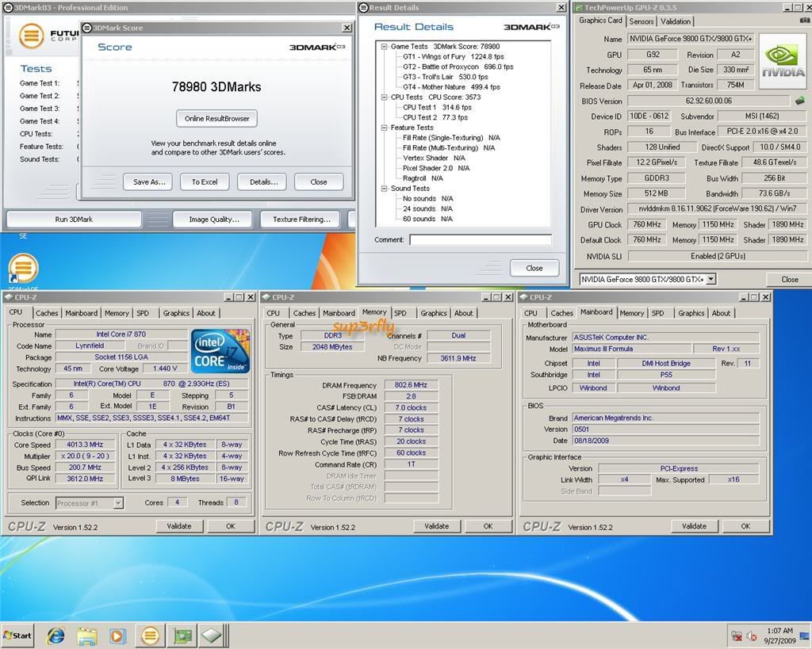Collapse the Sound Tests tree node
Viewport: 812px width, 649px height.
[x=384, y=189]
